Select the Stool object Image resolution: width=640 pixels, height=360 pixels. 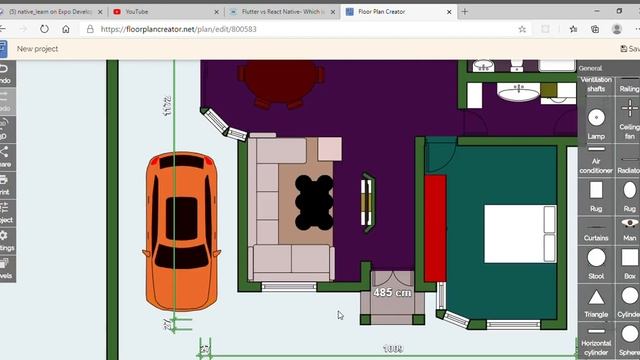(596, 264)
